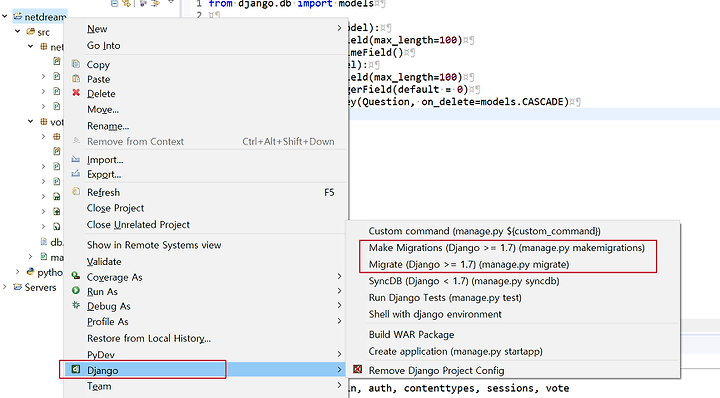This screenshot has height=398, width=720.
Task: Click the src folder icon
Action: pyautogui.click(x=30, y=32)
